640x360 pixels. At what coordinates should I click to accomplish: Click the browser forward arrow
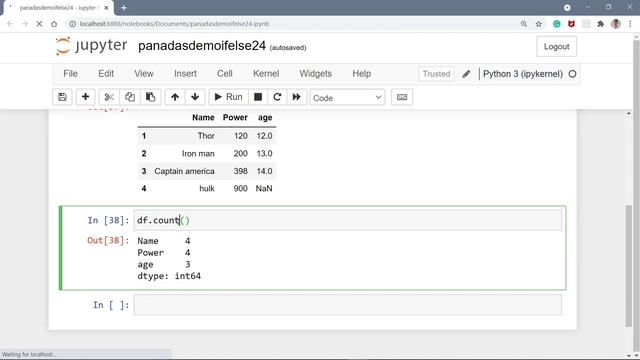coord(24,24)
